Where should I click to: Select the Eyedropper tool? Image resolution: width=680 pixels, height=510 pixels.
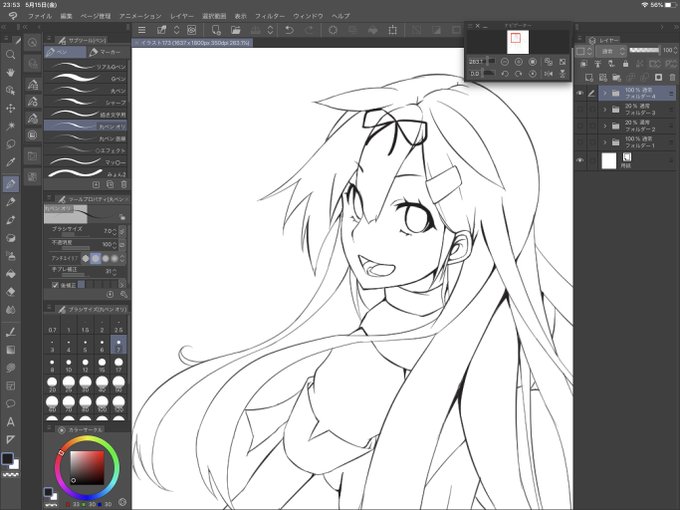pyautogui.click(x=10, y=162)
